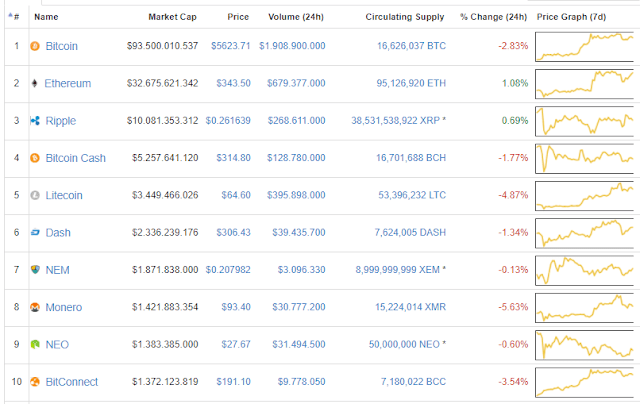Open Monero 7-day price graph
Image resolution: width=640 pixels, height=404 pixels.
[584, 308]
